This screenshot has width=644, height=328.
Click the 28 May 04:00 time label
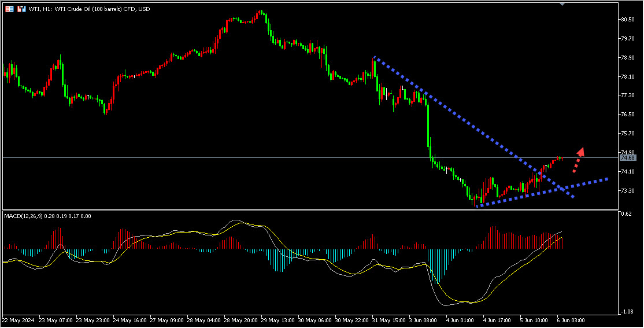click(204, 320)
